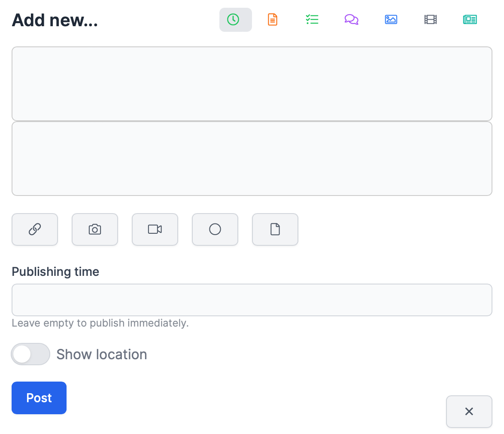Choose the green checklist post type
The width and height of the screenshot is (504, 434).
(x=312, y=20)
